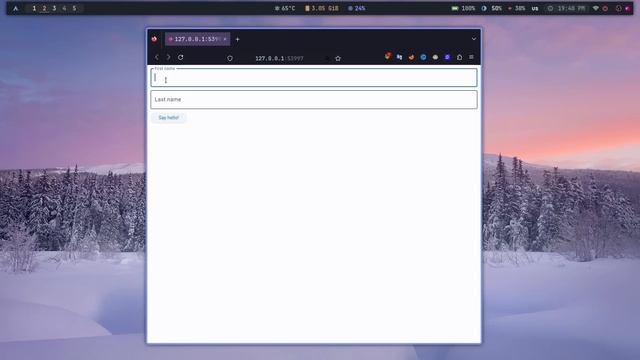640x360 pixels.
Task: Click the 24% CPU indicator
Action: tap(357, 8)
